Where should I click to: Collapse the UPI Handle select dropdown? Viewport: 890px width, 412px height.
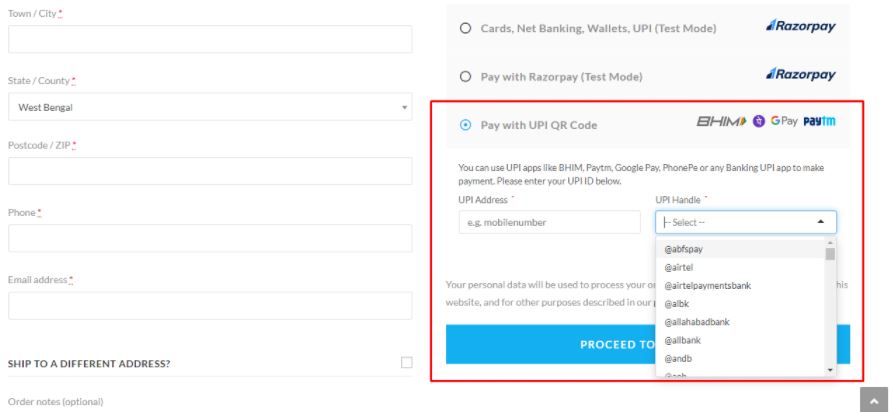(x=746, y=222)
